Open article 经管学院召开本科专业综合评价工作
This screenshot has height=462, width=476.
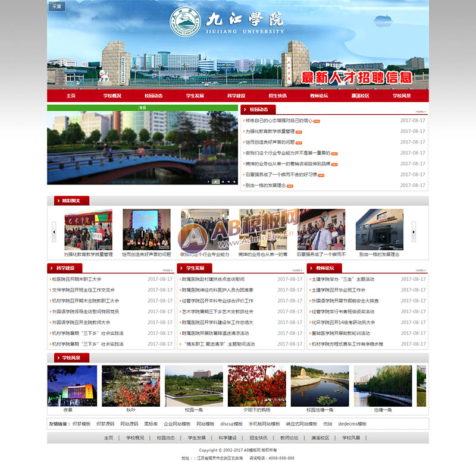point(218,301)
